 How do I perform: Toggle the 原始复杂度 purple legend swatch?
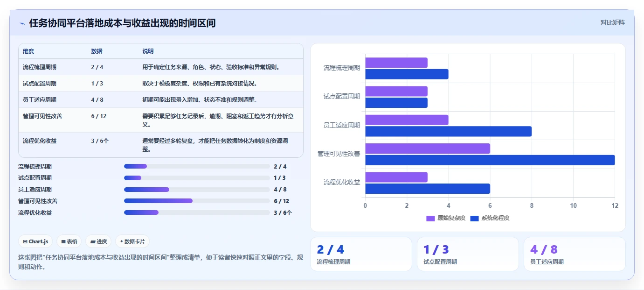430,218
